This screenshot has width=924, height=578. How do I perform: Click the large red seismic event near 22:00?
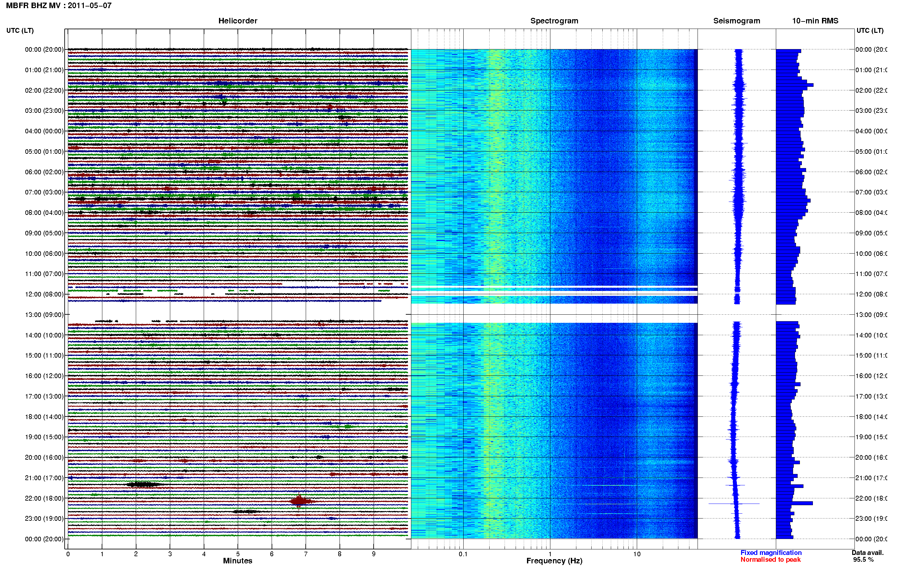point(302,501)
